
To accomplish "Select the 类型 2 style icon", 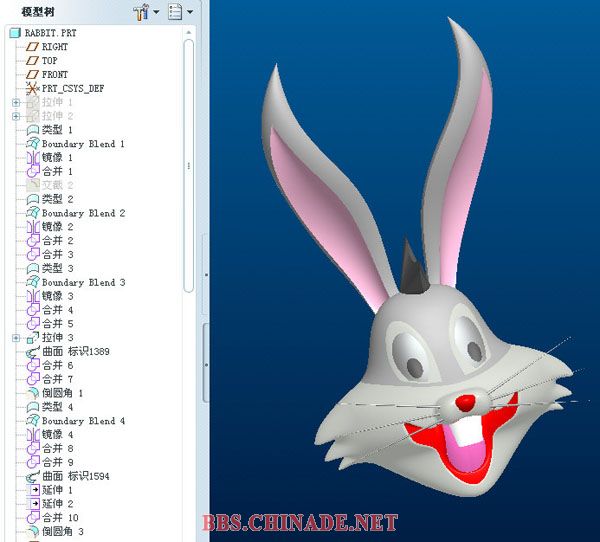I will pos(33,199).
